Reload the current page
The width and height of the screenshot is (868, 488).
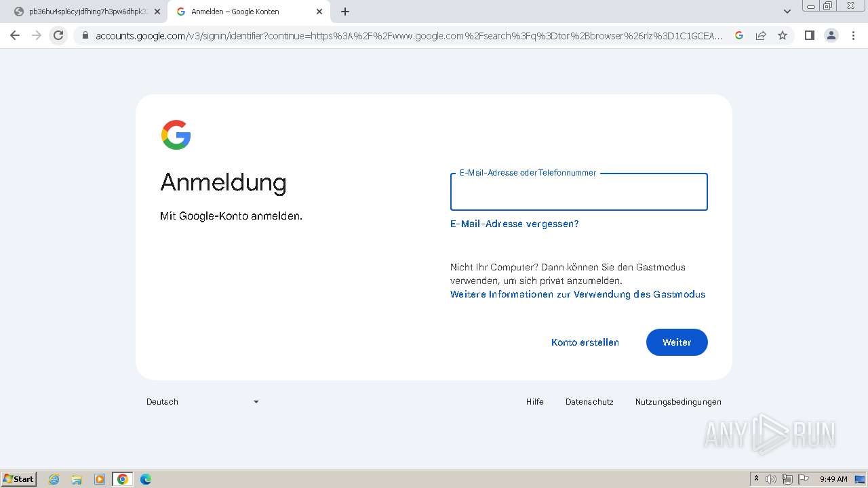click(x=58, y=35)
